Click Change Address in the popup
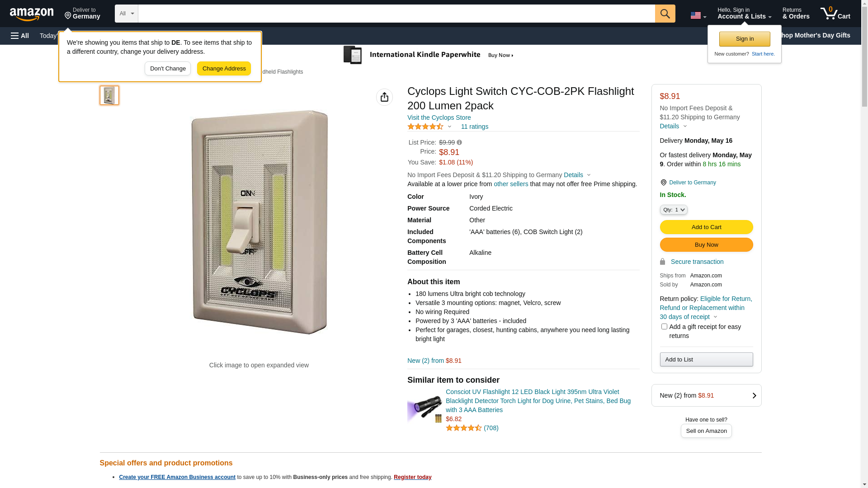 (x=224, y=69)
